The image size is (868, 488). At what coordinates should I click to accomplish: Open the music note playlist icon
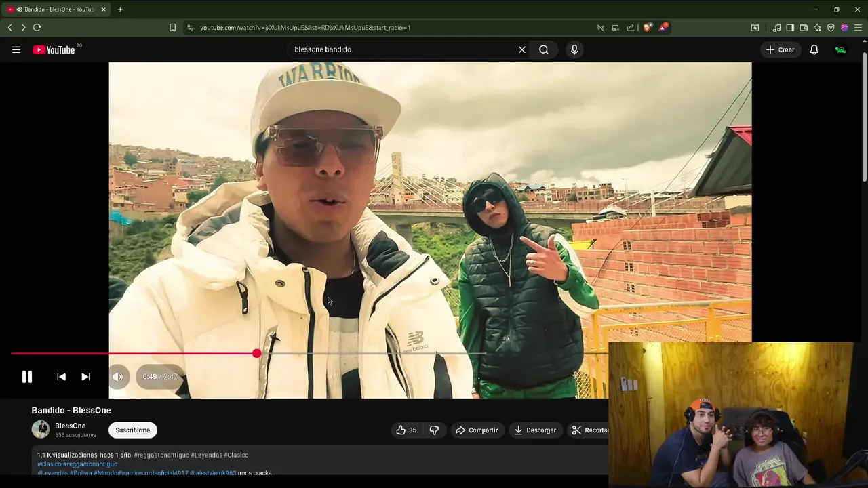coord(777,28)
